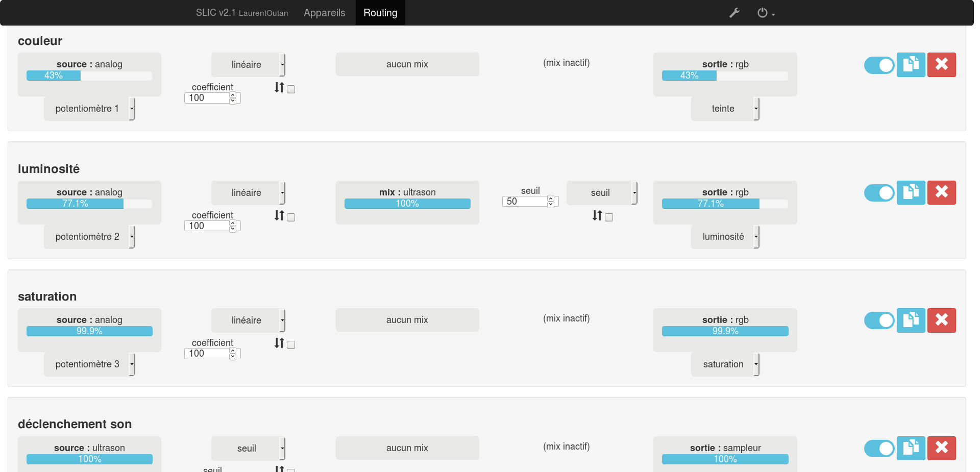Image resolution: width=980 pixels, height=472 pixels.
Task: Click saturation sortie rgb 99.9% bar
Action: tap(725, 331)
